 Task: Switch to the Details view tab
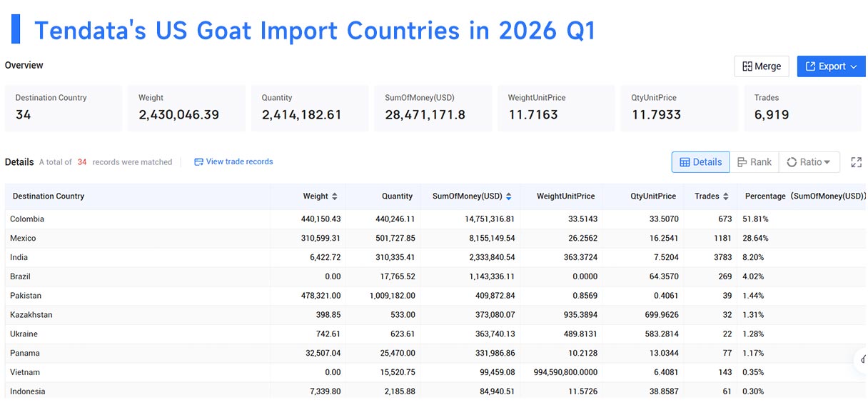[700, 162]
